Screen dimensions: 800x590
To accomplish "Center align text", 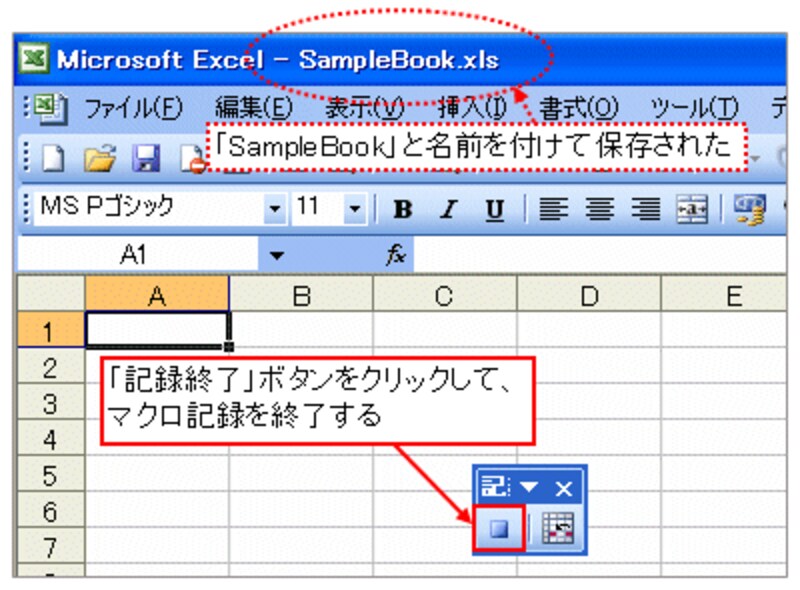I will [599, 209].
